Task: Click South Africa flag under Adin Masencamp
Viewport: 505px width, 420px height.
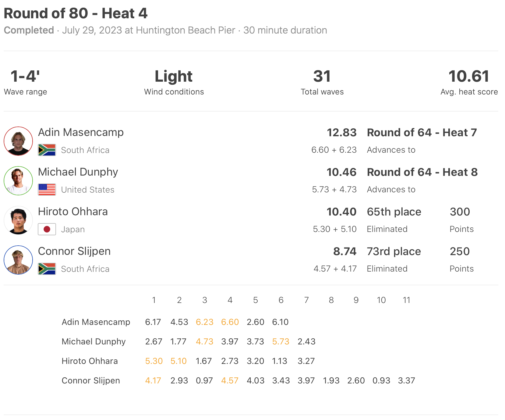Action: (47, 150)
